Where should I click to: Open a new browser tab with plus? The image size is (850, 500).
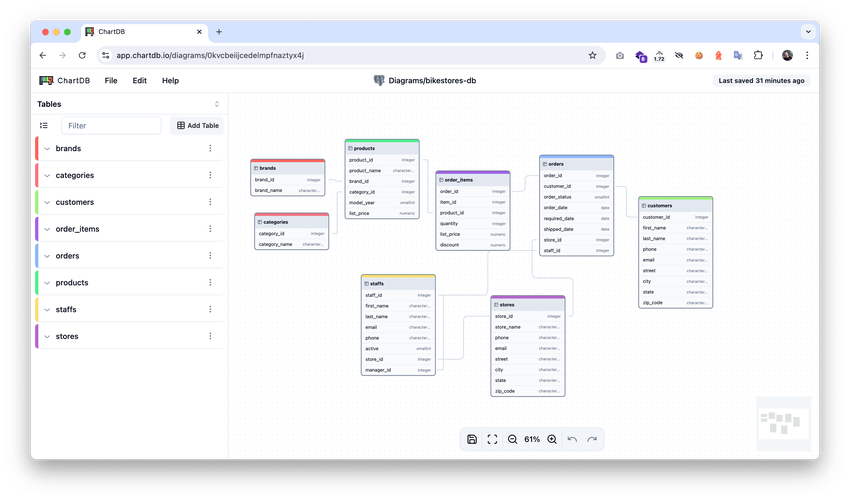coord(219,31)
